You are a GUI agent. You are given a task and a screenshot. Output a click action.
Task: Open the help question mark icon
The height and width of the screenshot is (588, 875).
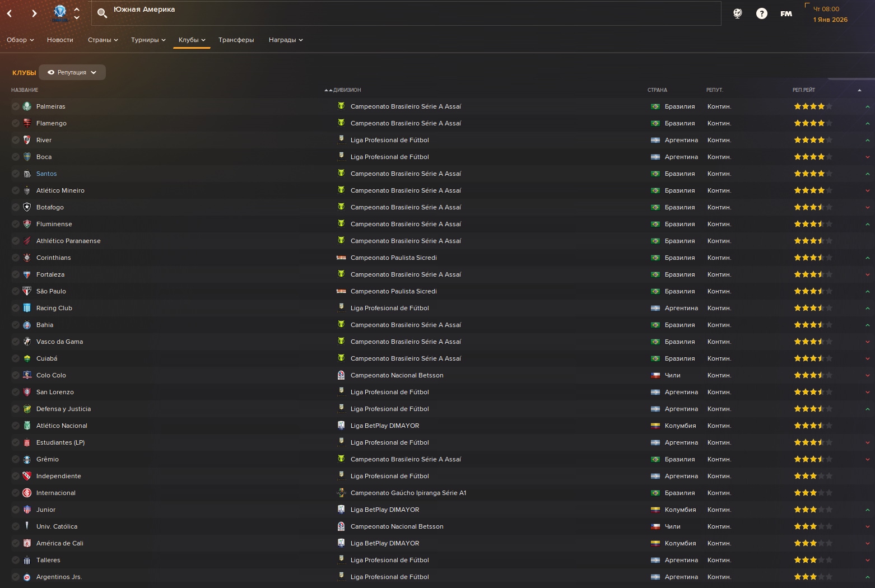point(762,13)
